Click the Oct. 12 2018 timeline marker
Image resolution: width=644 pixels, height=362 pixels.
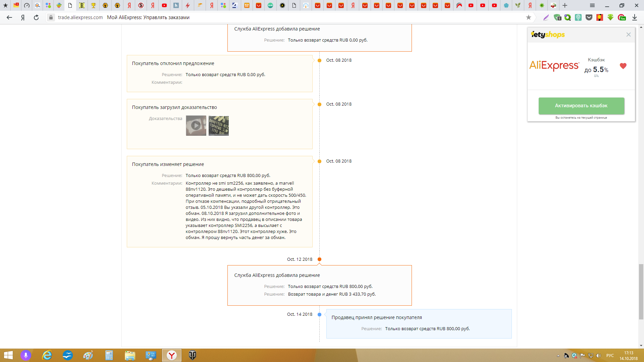319,259
